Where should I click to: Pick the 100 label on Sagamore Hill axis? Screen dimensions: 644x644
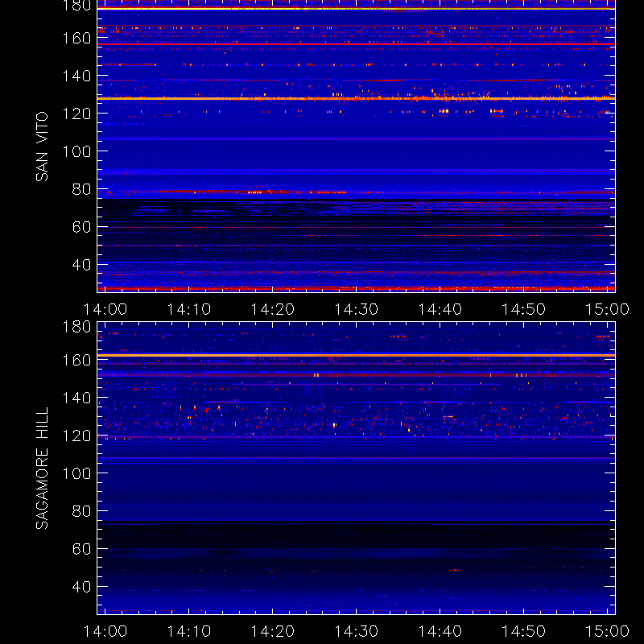point(76,473)
